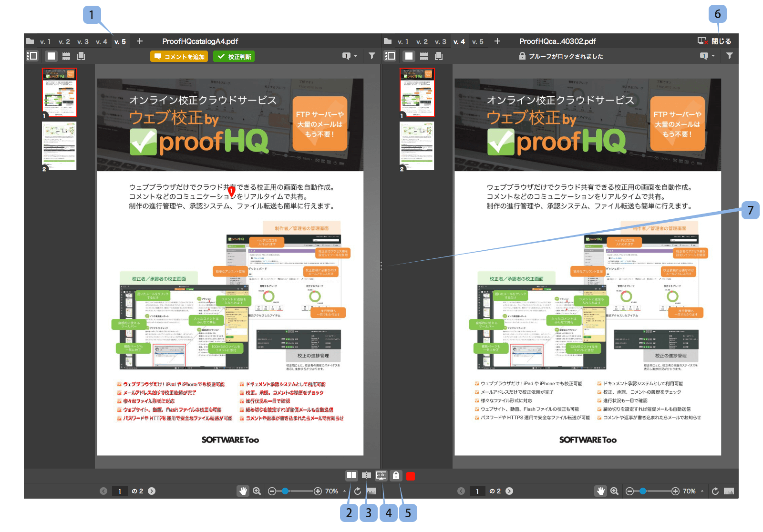Viewport: 763px width, 532px height.
Task: Switch to version v. 4 in left pane
Action: pyautogui.click(x=102, y=41)
